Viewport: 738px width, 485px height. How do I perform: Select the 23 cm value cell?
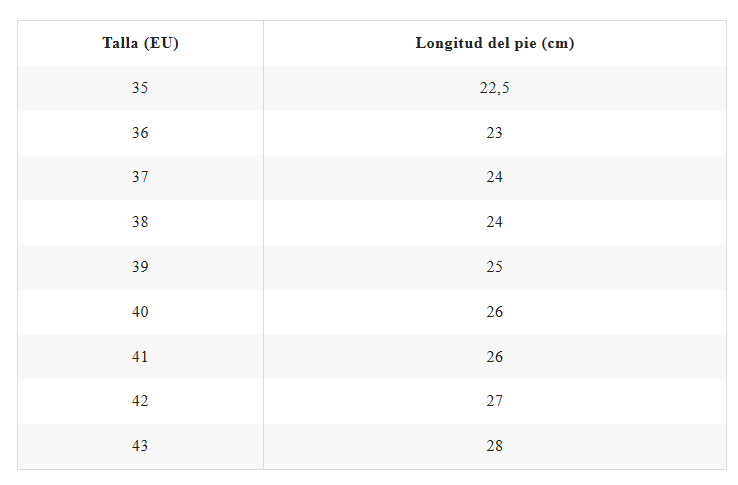coord(495,133)
